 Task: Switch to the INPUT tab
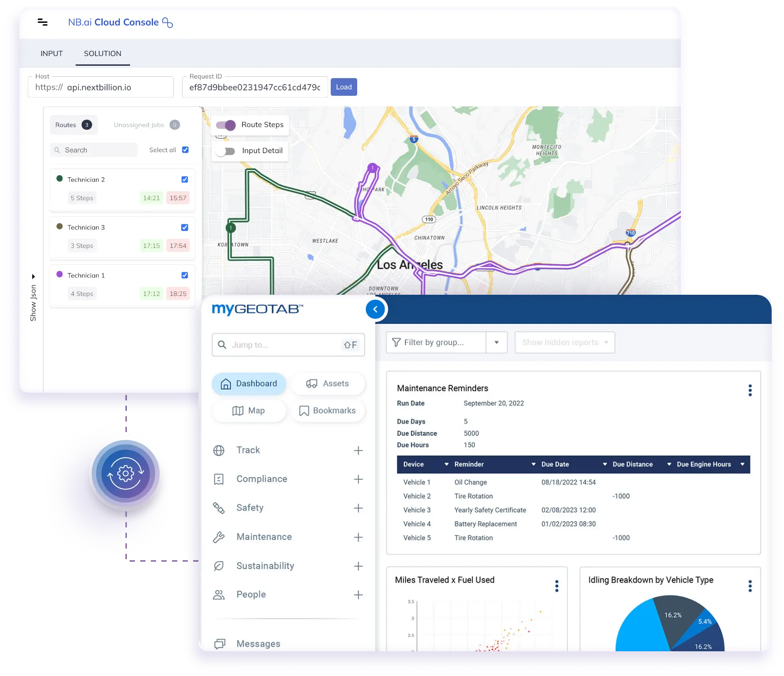click(x=52, y=53)
